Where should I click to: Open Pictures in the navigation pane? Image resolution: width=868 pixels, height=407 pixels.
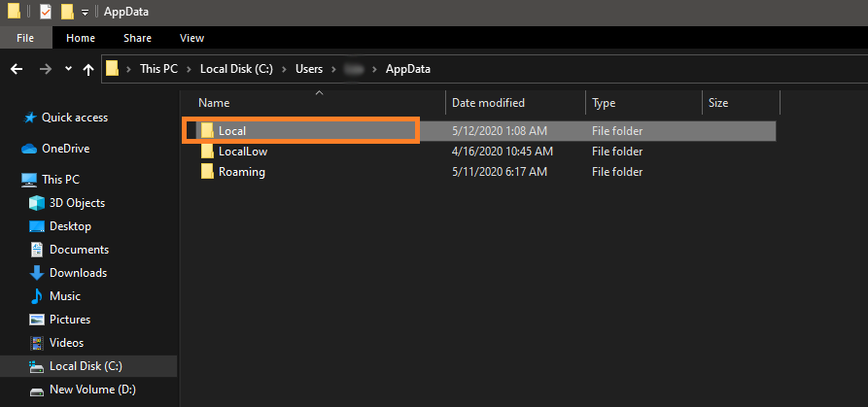click(x=70, y=319)
